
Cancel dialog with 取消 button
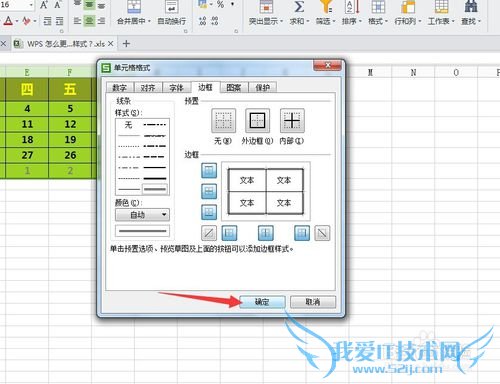pos(313,302)
